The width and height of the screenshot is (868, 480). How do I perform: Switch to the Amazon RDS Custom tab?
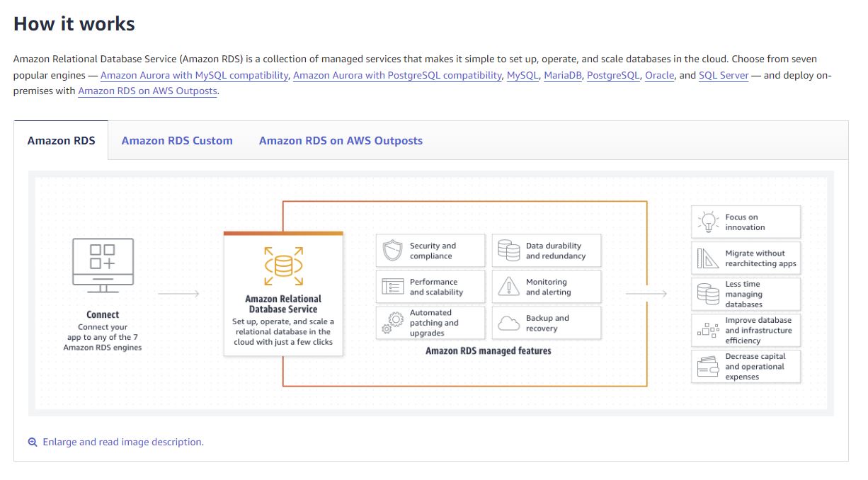tap(177, 141)
